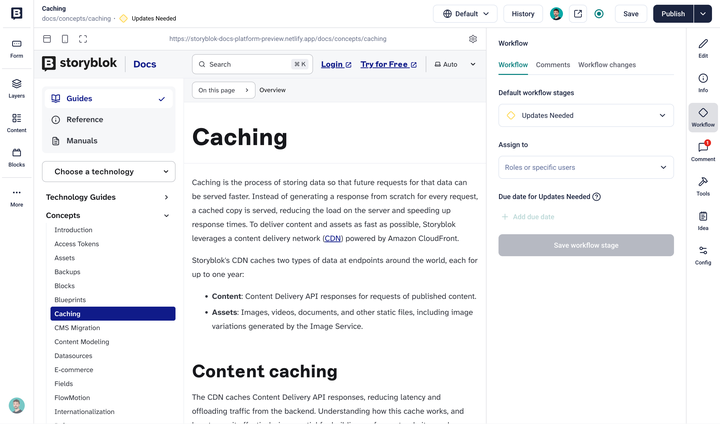The width and height of the screenshot is (720, 424).
Task: Click the Docs link beside logo
Action: [x=145, y=64]
